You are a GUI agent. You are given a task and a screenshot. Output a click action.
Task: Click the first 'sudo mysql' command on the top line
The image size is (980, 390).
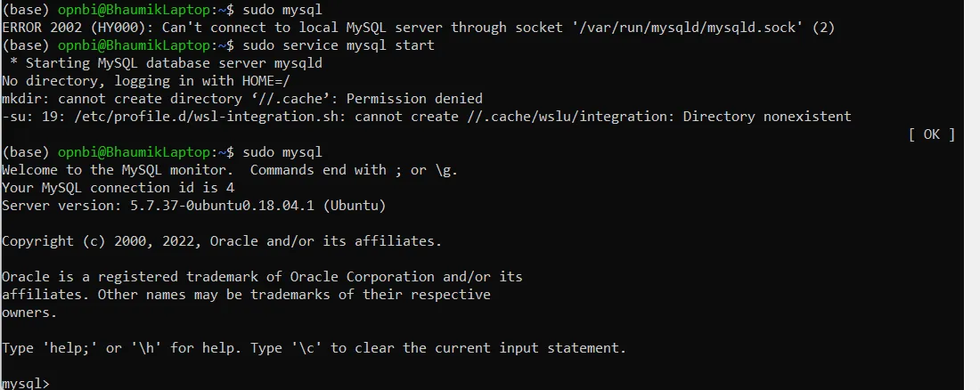(x=282, y=10)
